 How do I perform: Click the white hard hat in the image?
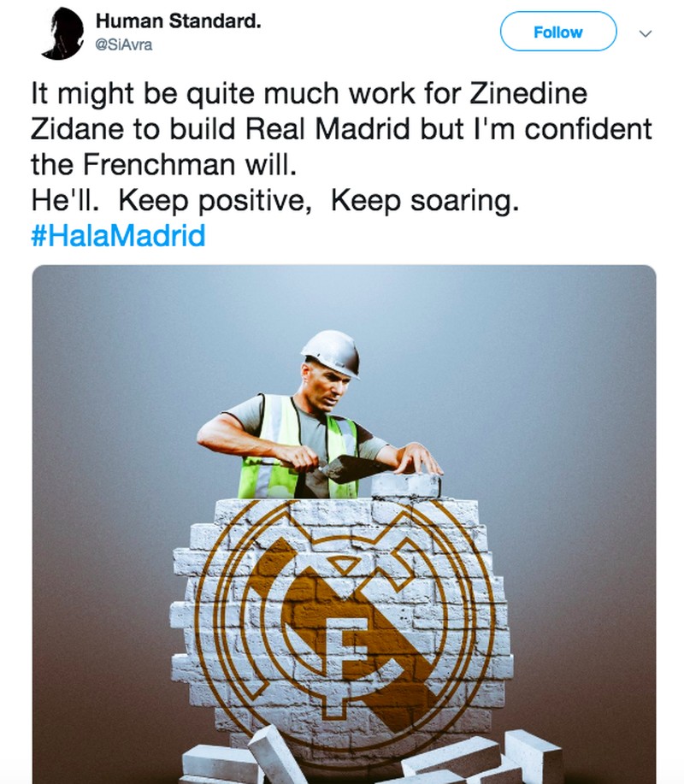click(332, 351)
